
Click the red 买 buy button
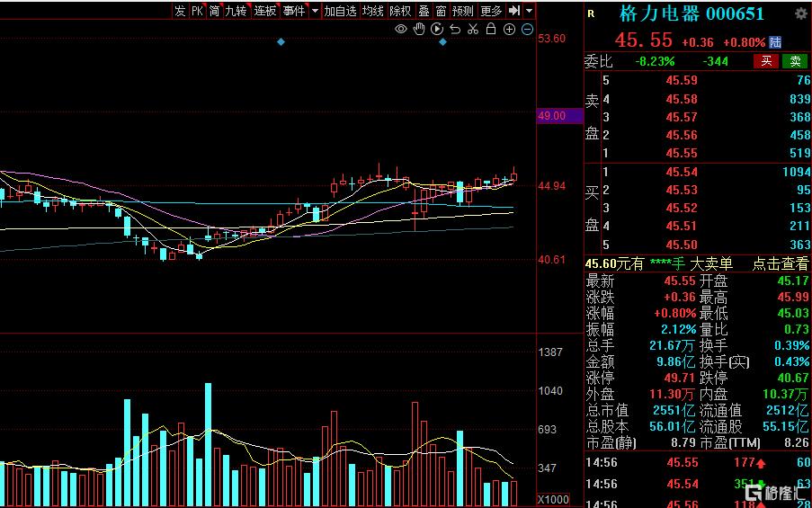[x=766, y=61]
